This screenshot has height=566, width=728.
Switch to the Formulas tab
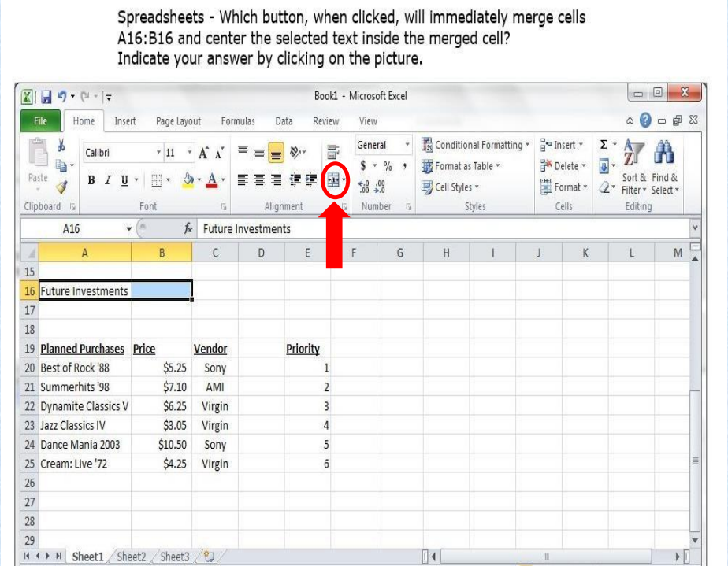coord(238,121)
